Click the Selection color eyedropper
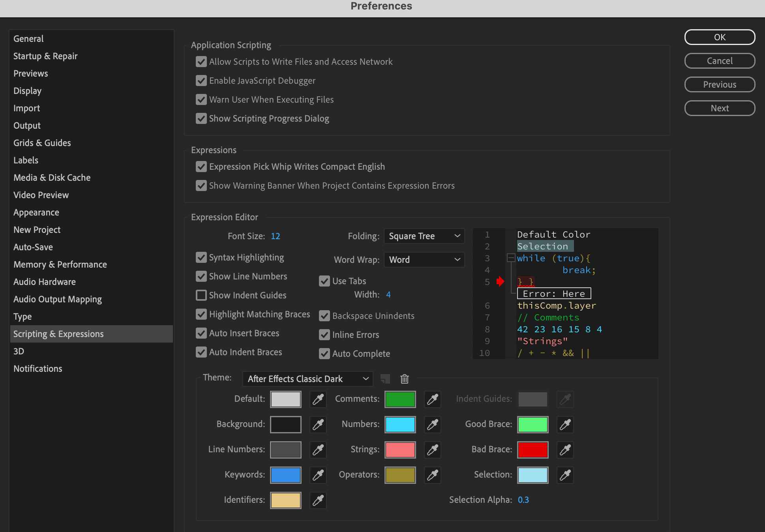 coord(565,475)
